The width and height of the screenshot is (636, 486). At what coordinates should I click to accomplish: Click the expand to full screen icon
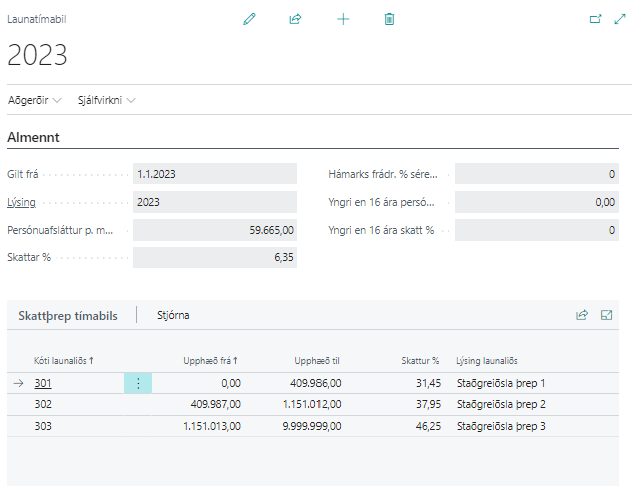click(619, 19)
